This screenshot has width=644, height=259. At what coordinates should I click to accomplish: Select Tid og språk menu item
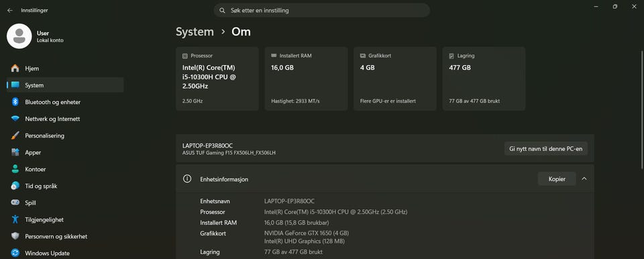click(x=65, y=186)
